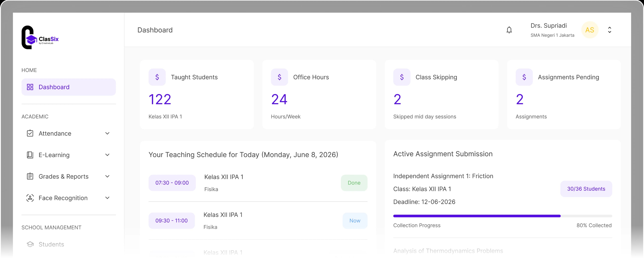Click the Class Skipping dollar icon

pos(401,77)
